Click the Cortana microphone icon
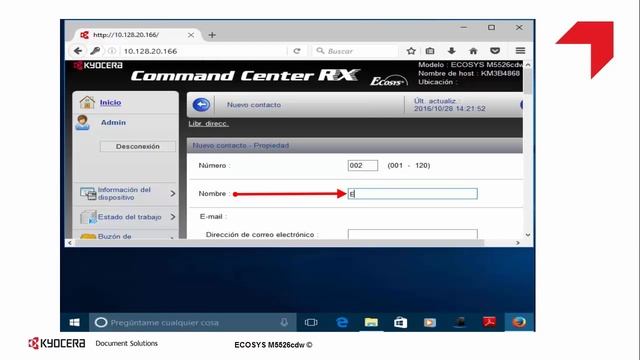Viewport: 640px width, 360px height. tap(284, 322)
